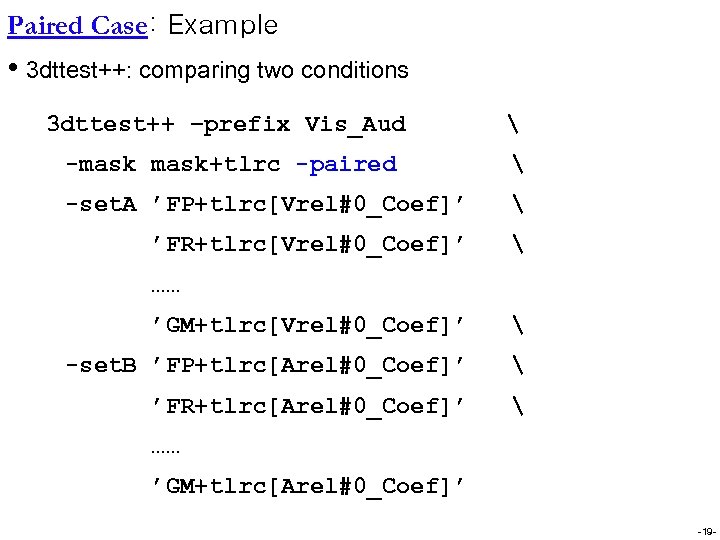Image resolution: width=720 pixels, height=540 pixels.
Task: Select the 'FR+tlrc[Arel#0_Coef]' entry
Action: pyautogui.click(x=307, y=406)
